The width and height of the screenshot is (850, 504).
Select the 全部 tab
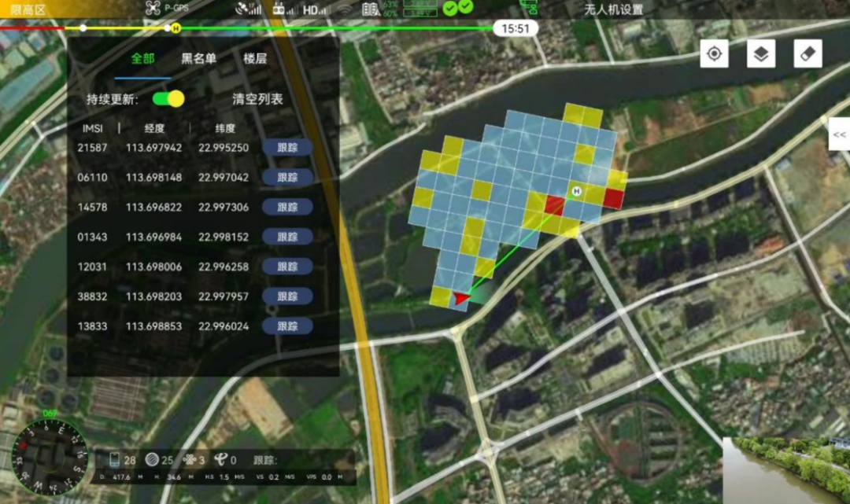coord(142,58)
